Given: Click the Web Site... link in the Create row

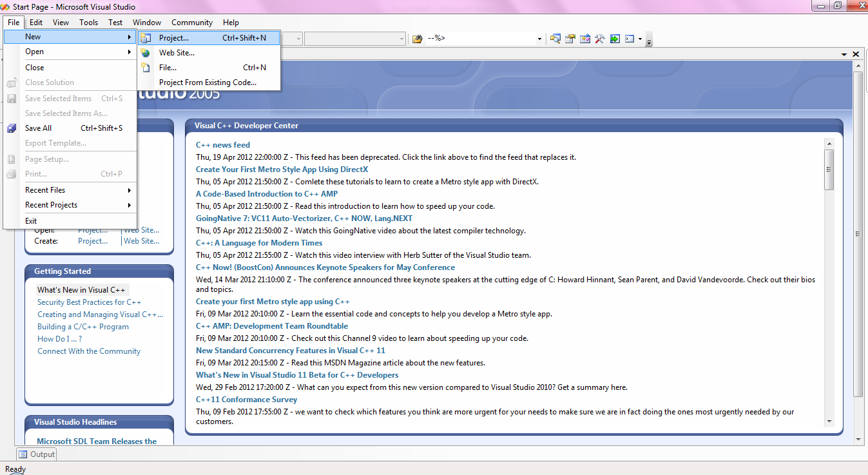Looking at the screenshot, I should tap(142, 241).
